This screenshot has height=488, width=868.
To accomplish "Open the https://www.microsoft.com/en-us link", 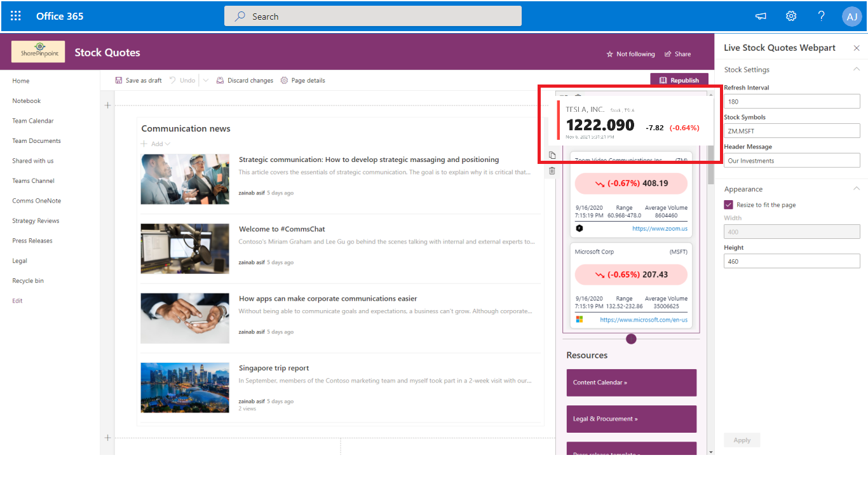I will click(x=644, y=320).
